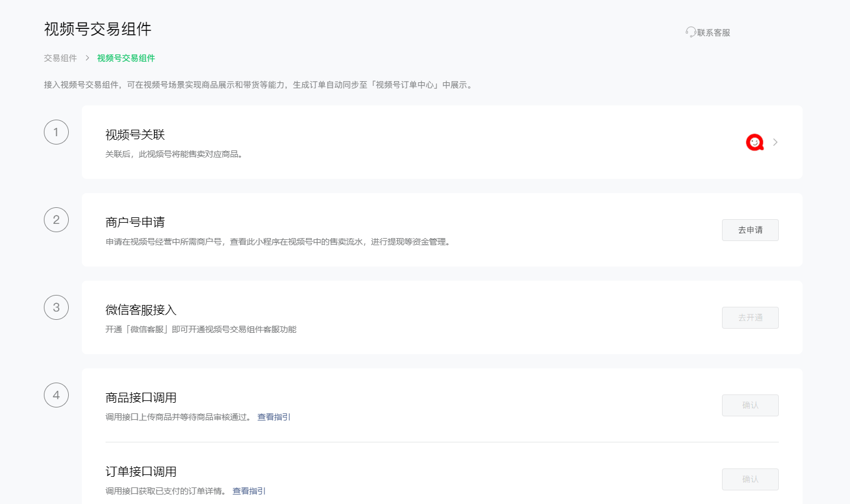The width and height of the screenshot is (850, 504).
Task: Select the green 视频号交易组件 breadcrumb
Action: (126, 58)
